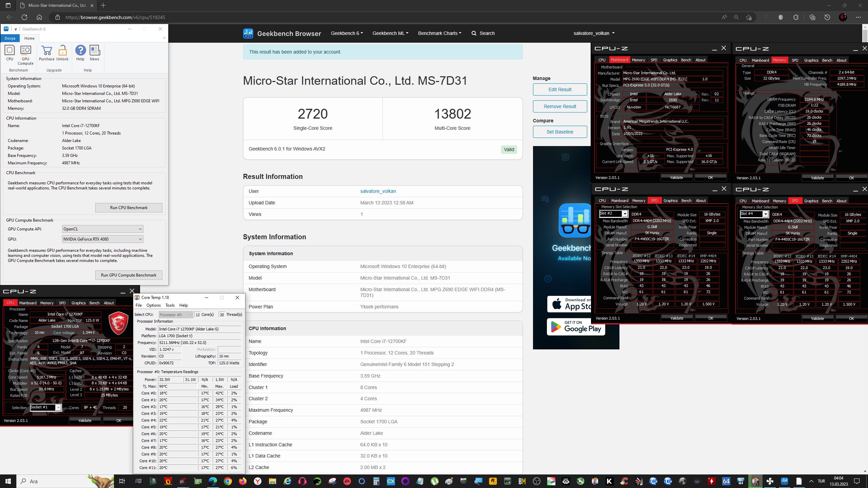Viewport: 868px width, 488px height.
Task: Expand the Geekbench ML navigation menu
Action: coord(390,33)
